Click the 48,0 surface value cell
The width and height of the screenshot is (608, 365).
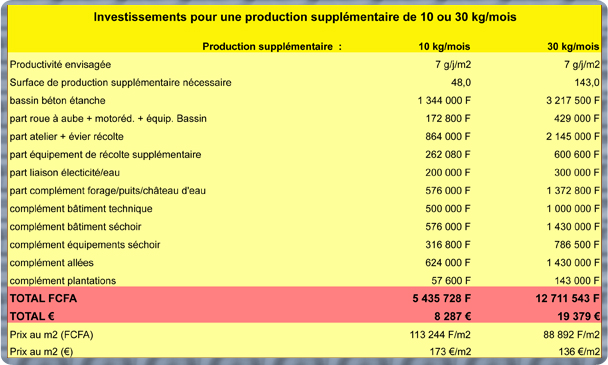461,83
